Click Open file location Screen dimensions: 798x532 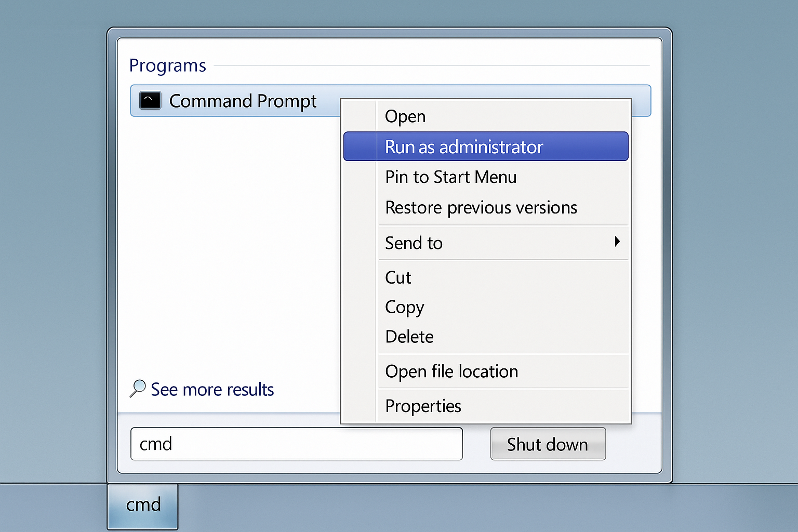point(451,371)
